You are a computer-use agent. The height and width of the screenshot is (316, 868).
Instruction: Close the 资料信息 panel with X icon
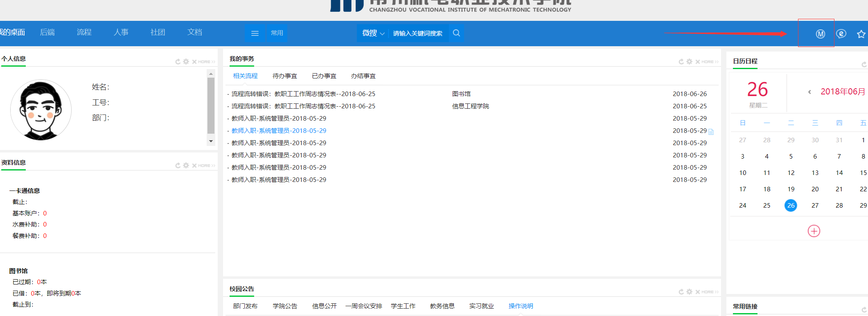tap(194, 166)
